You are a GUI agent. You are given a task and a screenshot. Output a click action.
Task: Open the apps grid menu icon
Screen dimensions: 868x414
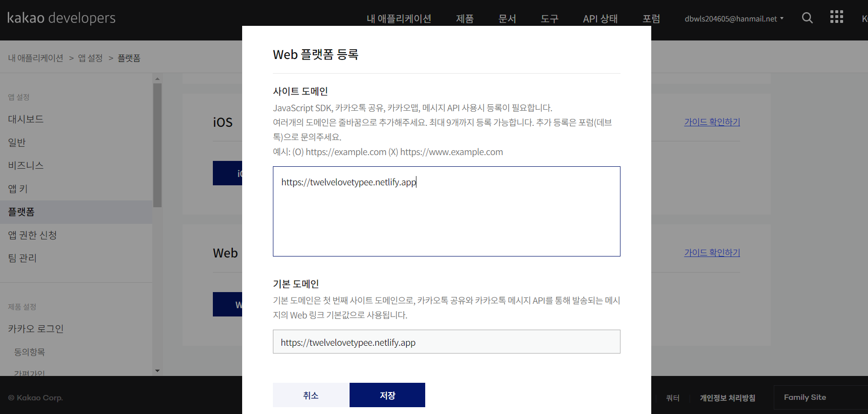[x=837, y=17]
